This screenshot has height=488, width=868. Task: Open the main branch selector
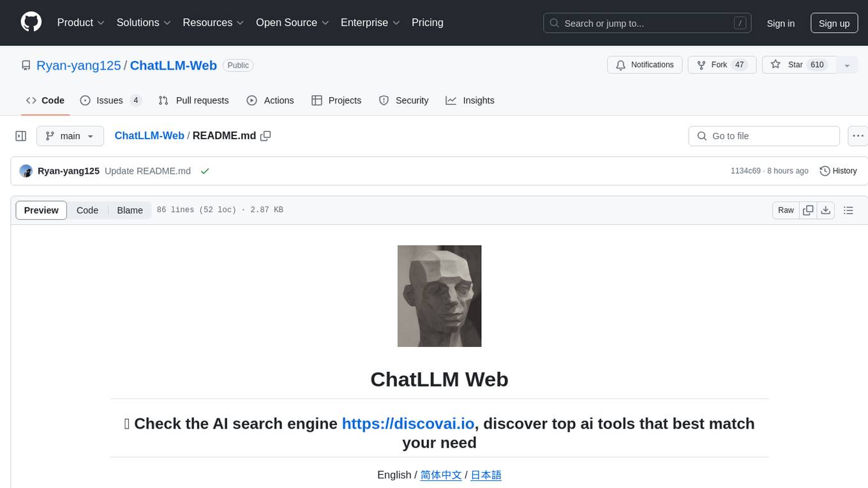pyautogui.click(x=70, y=136)
